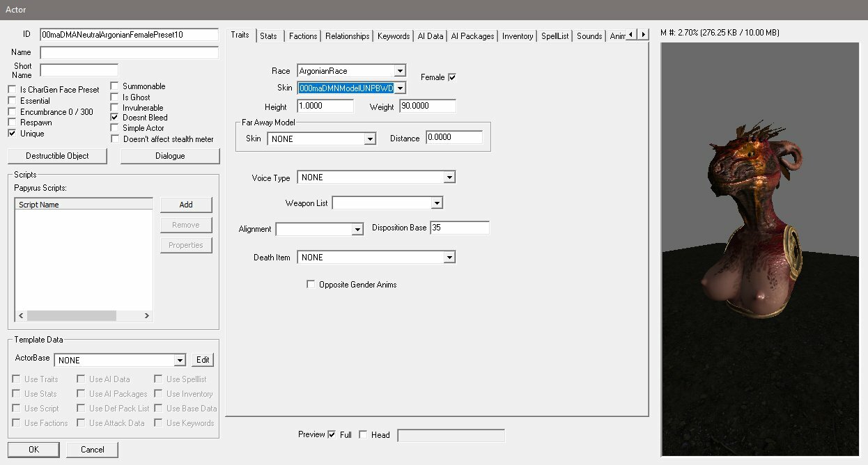Expand the Weapon List dropdown
The width and height of the screenshot is (868, 465).
click(437, 203)
